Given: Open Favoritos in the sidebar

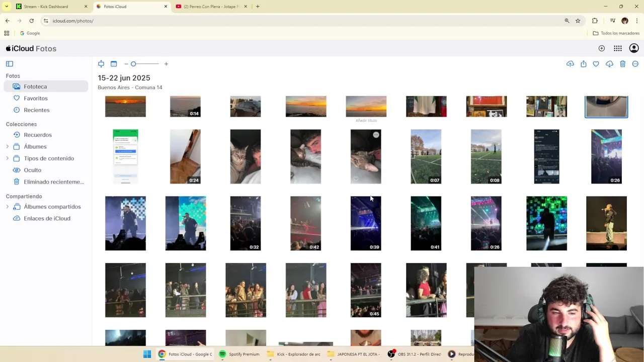Looking at the screenshot, I should click(36, 99).
